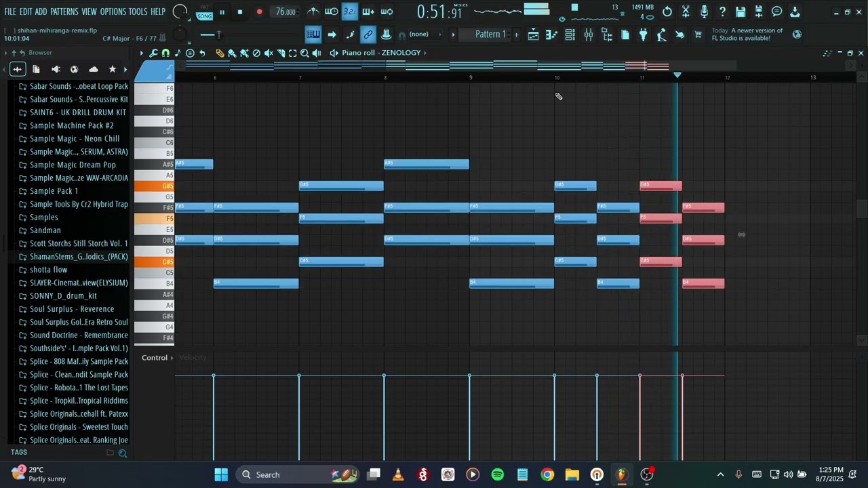
Task: Toggle the 3.2.1 countdown before recording
Action: click(349, 12)
